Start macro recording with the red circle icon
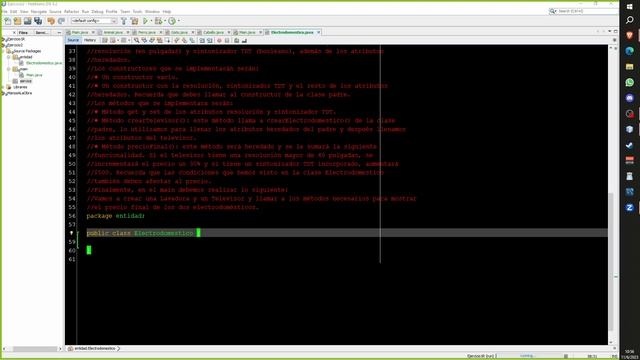 tap(219, 40)
